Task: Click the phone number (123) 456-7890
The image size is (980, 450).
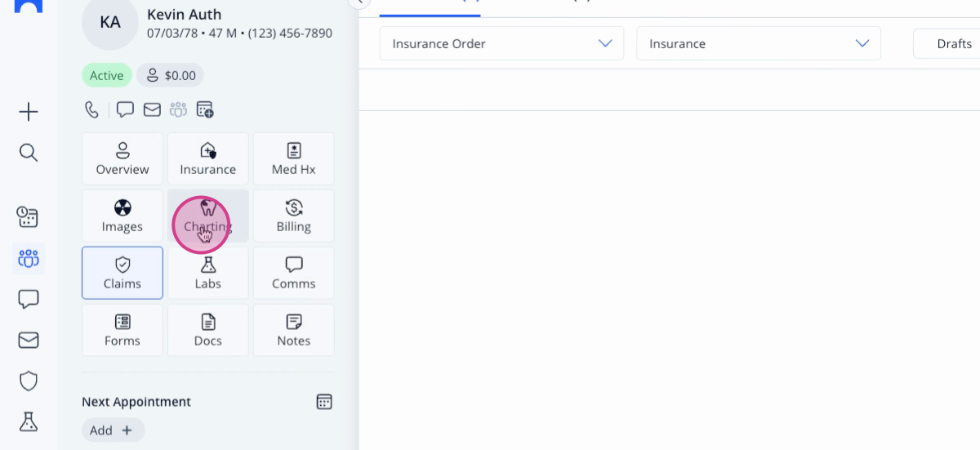Action: pos(290,33)
